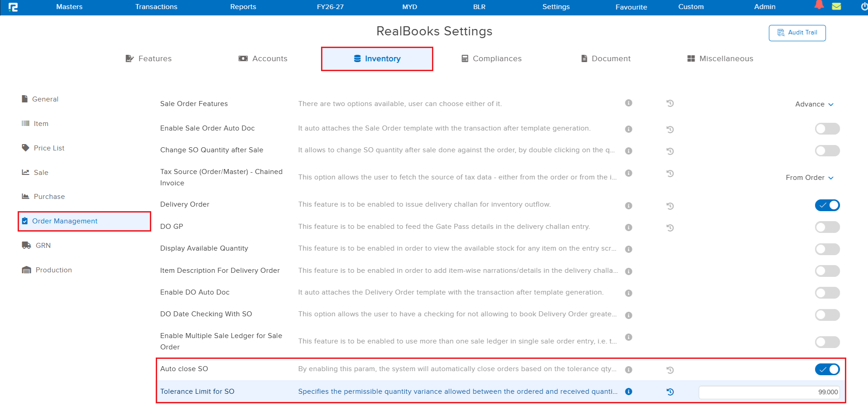The width and height of the screenshot is (868, 411).
Task: Click info icon for Delivery Order
Action: [628, 206]
